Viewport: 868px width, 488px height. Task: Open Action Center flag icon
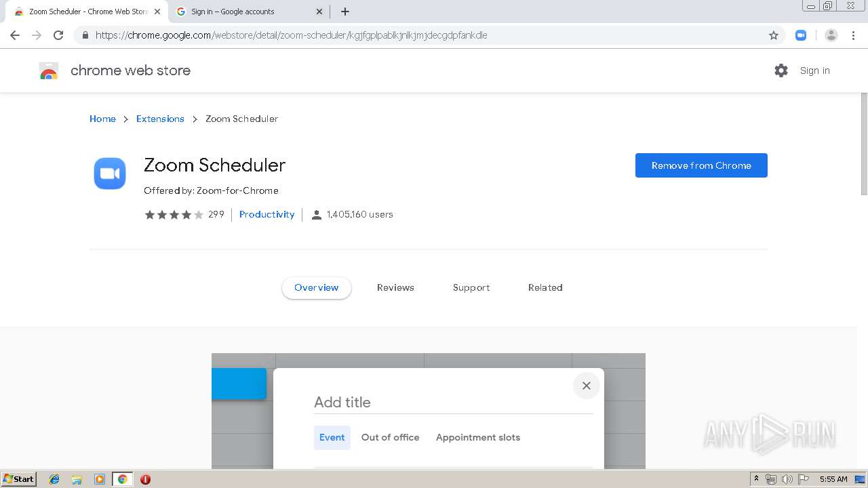(x=803, y=479)
